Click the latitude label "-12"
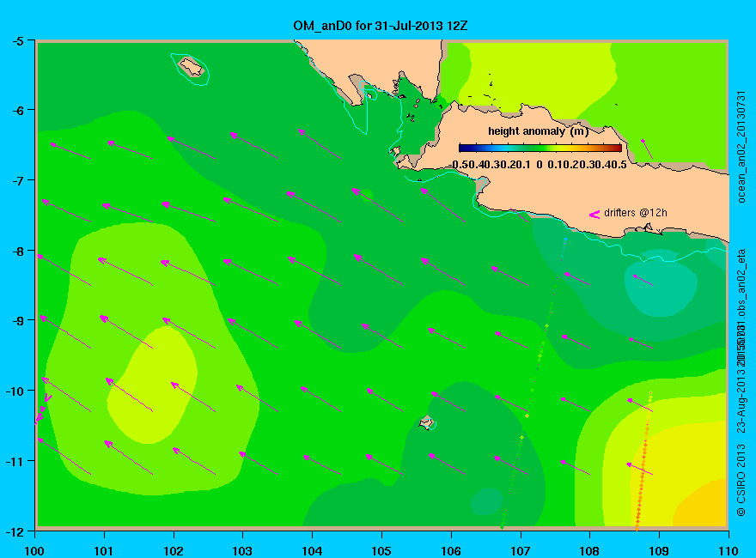 click(15, 532)
